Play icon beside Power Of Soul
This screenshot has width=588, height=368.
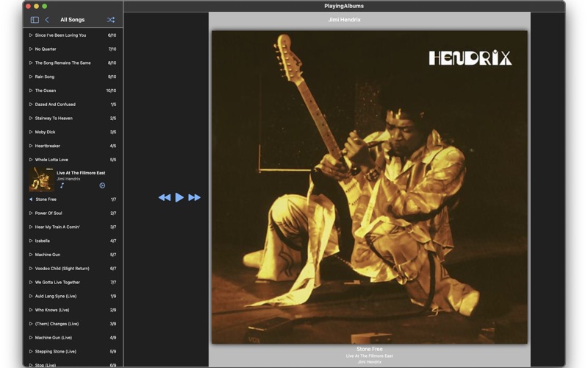click(31, 213)
